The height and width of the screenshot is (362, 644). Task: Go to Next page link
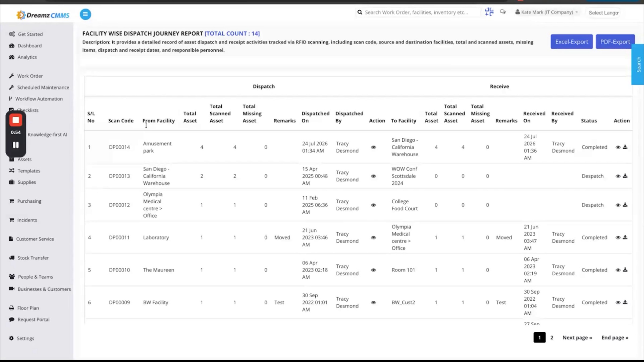tap(577, 338)
